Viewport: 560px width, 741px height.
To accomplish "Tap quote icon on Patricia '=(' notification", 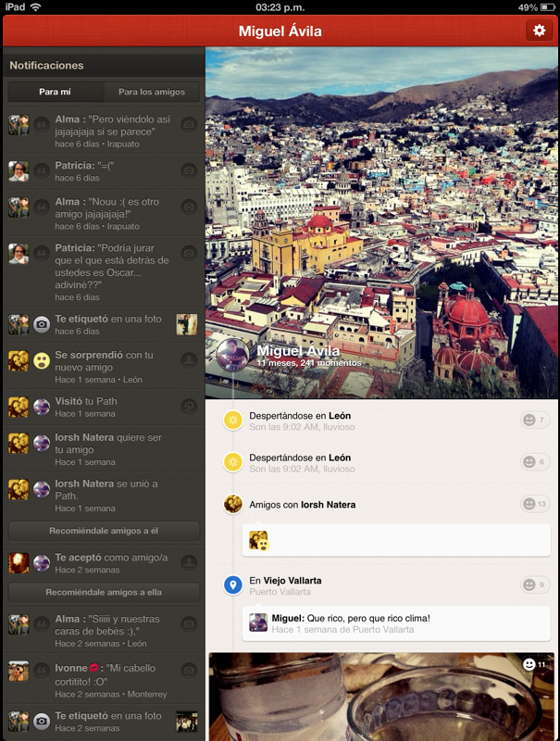I will [x=42, y=170].
